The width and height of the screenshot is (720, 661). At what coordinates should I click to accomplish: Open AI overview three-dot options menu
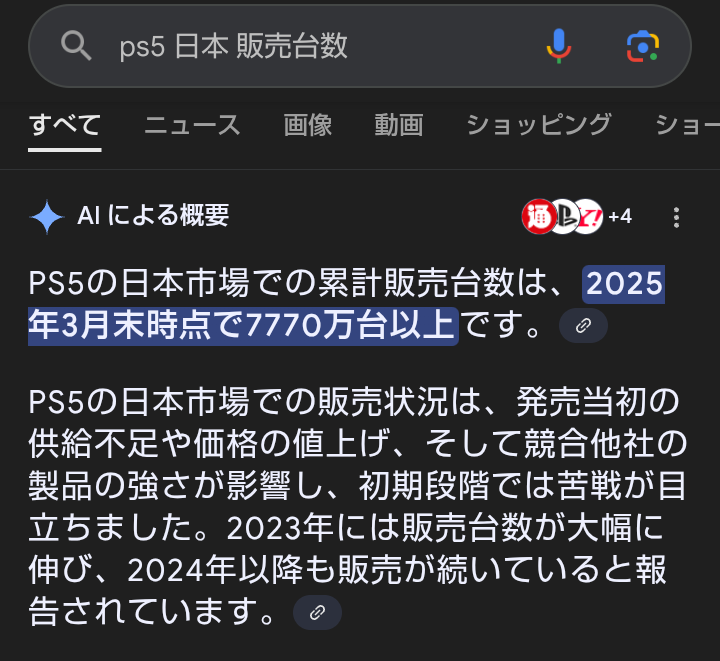[x=676, y=217]
